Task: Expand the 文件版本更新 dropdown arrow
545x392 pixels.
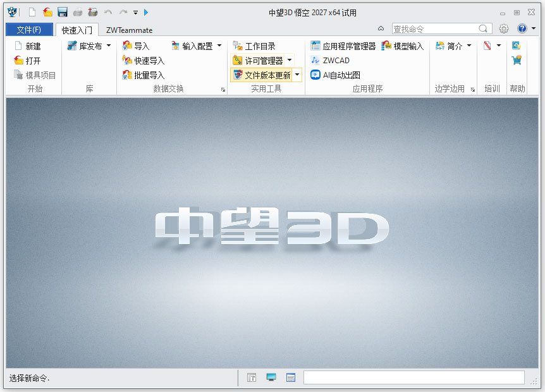Action: click(297, 75)
